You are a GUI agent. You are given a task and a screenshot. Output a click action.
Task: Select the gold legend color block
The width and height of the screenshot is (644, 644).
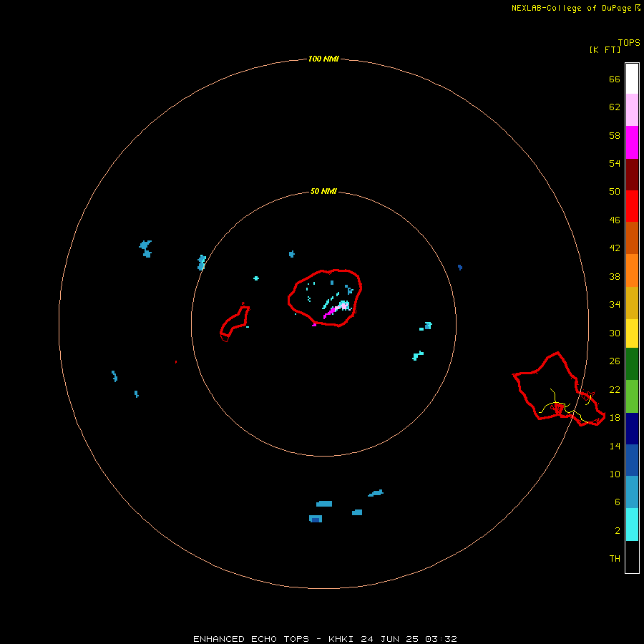tap(632, 303)
